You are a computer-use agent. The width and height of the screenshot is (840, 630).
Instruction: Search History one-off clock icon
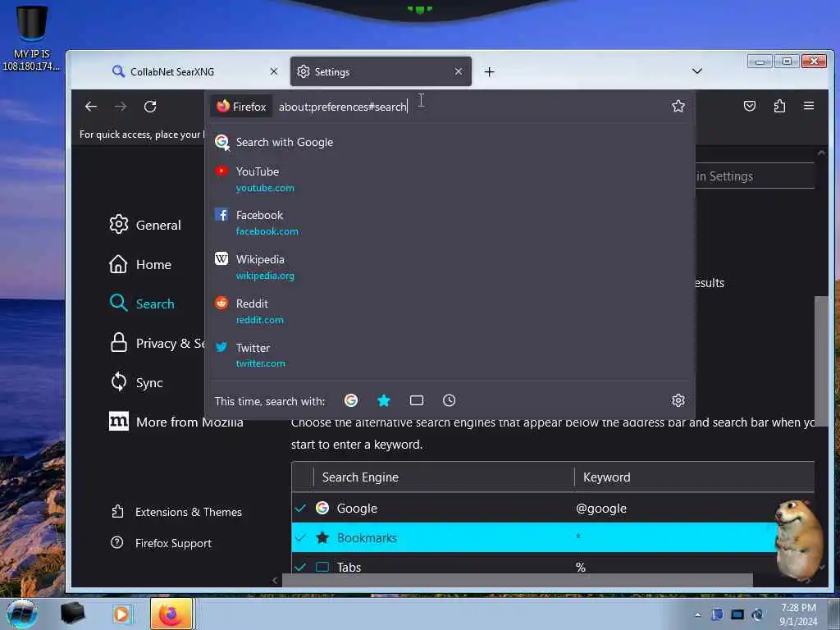[449, 400]
